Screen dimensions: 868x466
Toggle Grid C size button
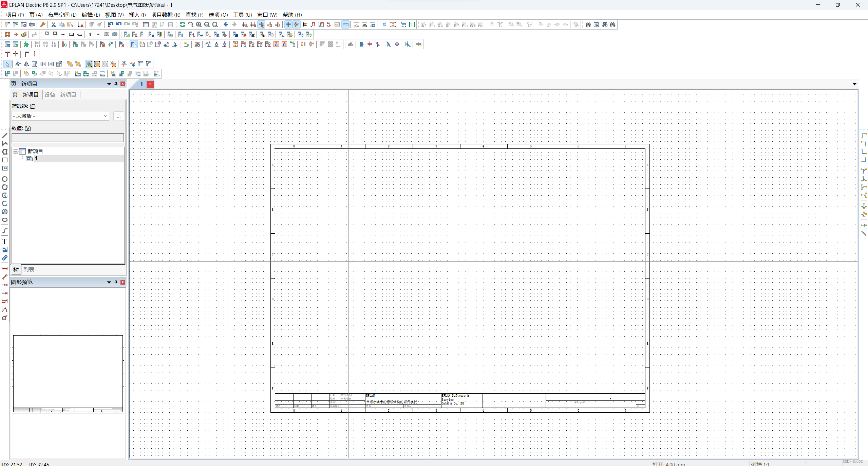[261, 24]
